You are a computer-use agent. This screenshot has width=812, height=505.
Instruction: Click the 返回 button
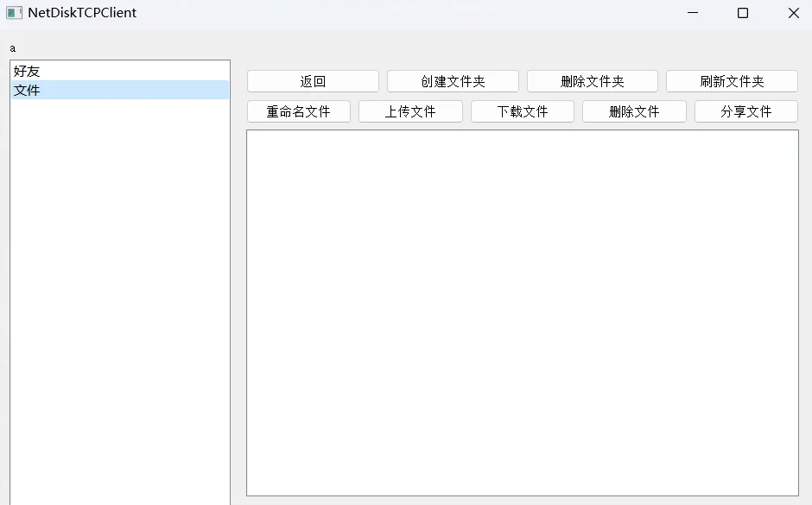(x=313, y=81)
